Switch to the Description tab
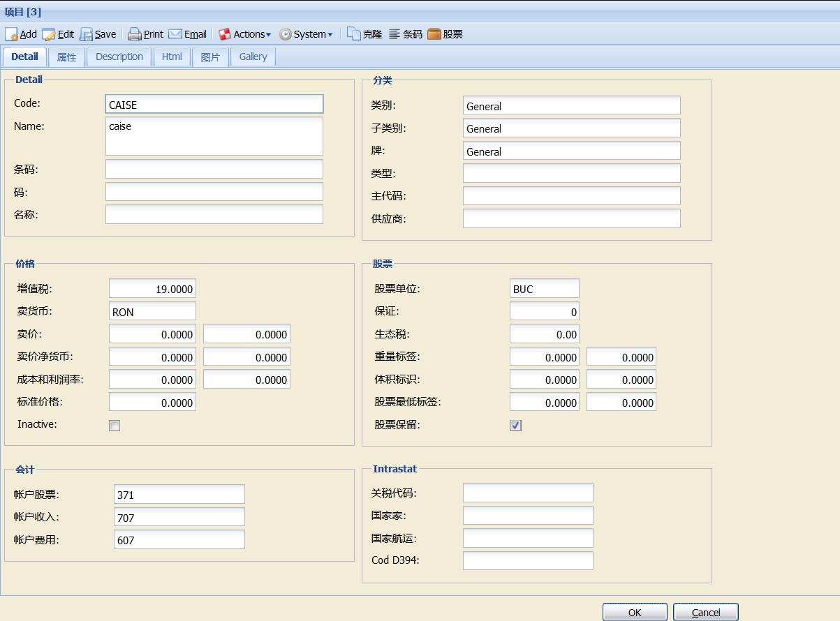 [x=119, y=57]
